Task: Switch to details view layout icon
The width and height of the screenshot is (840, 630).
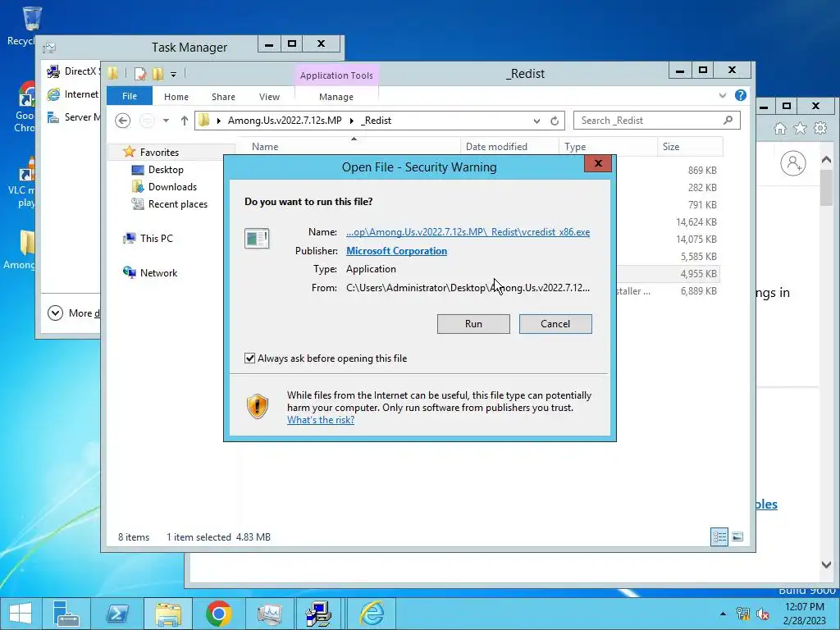Action: click(x=719, y=536)
